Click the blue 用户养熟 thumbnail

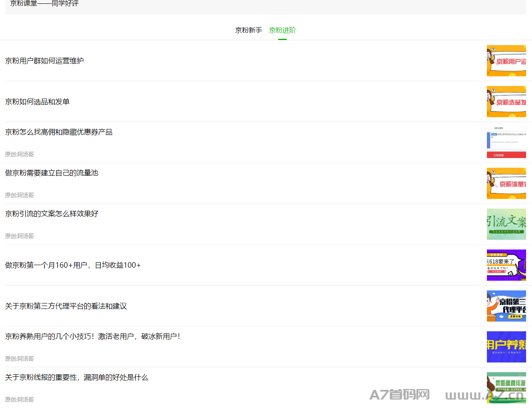[x=506, y=347]
